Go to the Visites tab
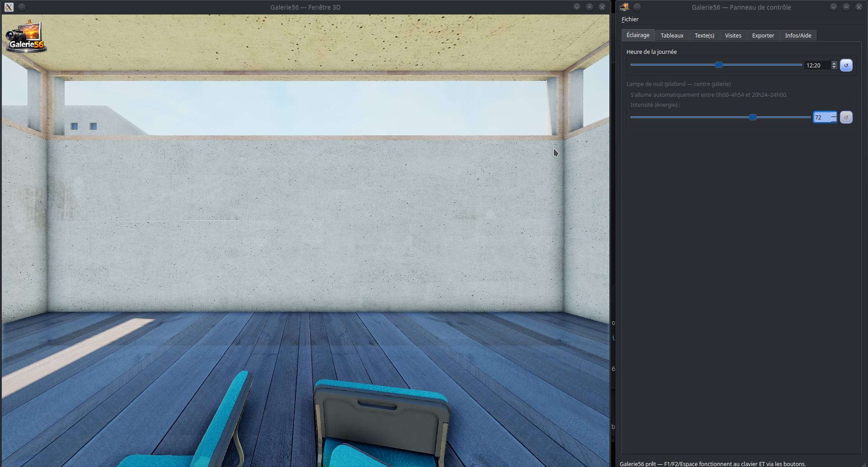Image resolution: width=868 pixels, height=467 pixels. [x=733, y=35]
